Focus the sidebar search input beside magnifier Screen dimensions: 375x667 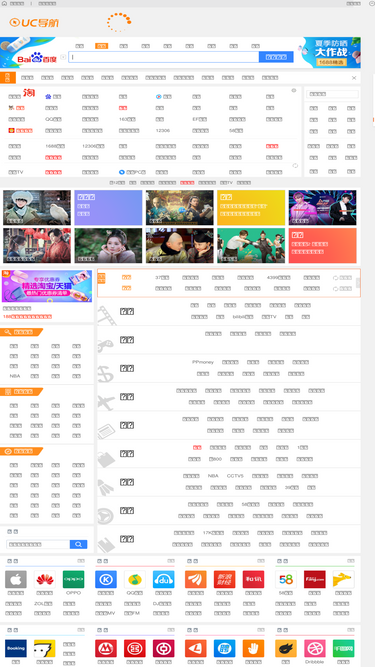(38, 544)
